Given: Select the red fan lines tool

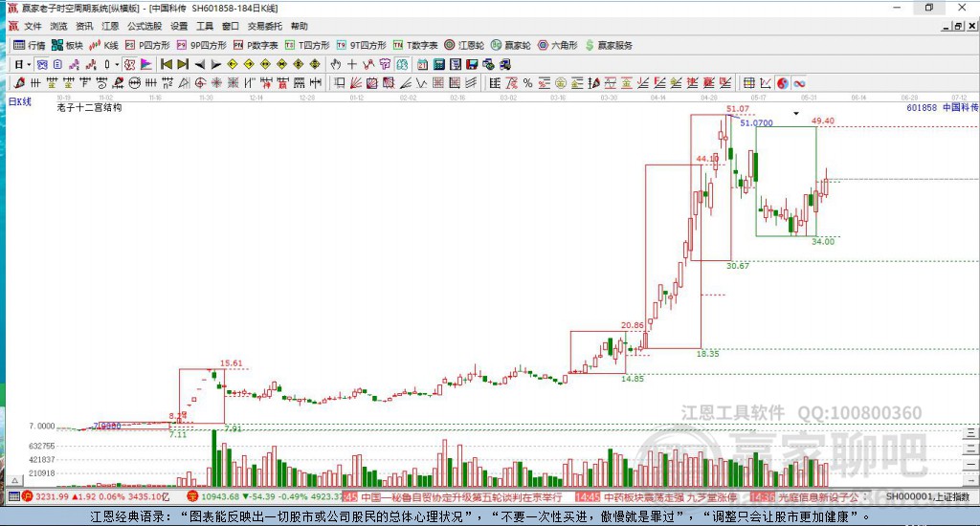Looking at the screenshot, I should point(356,82).
